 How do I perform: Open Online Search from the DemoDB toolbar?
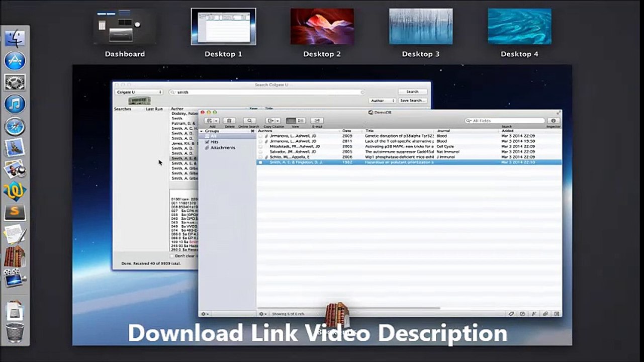[249, 121]
